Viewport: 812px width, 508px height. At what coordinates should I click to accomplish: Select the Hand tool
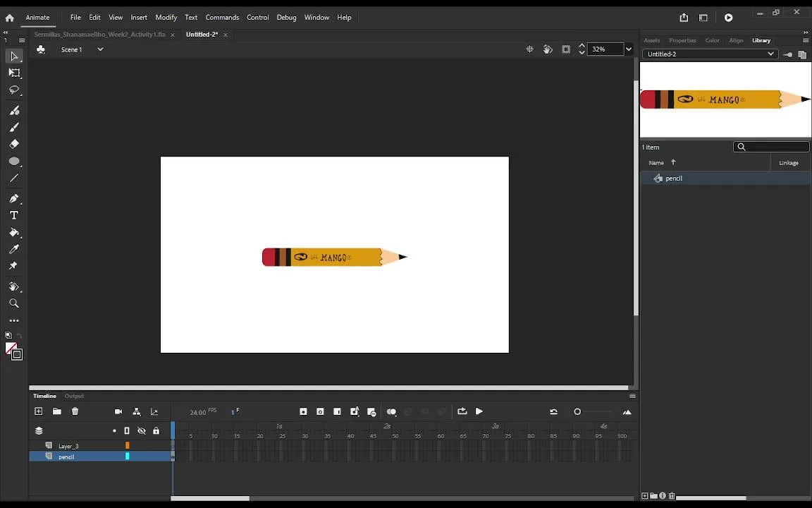coord(14,286)
